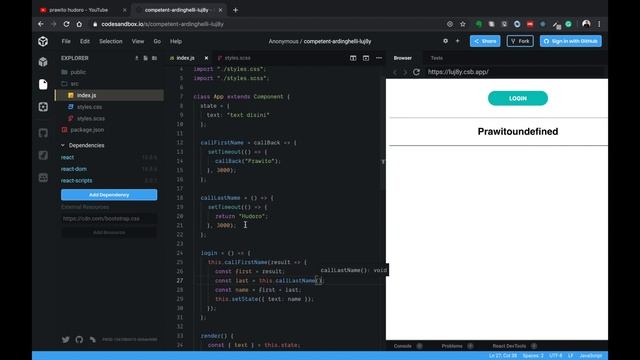Open a new Chrome tab
The image size is (640, 360).
236,10
